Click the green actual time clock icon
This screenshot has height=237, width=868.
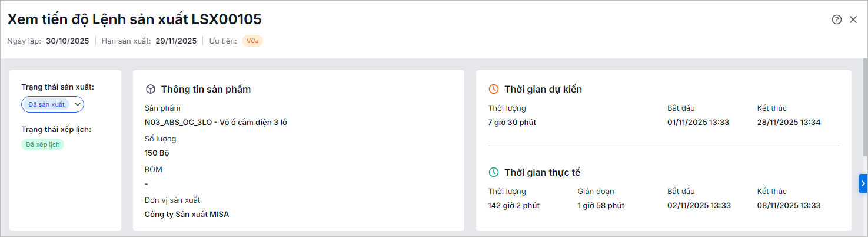tap(494, 172)
